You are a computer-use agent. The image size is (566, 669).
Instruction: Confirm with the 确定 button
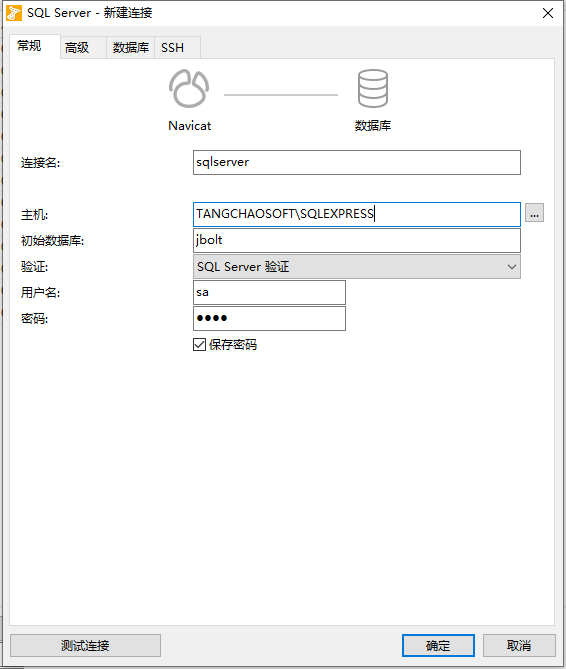438,645
